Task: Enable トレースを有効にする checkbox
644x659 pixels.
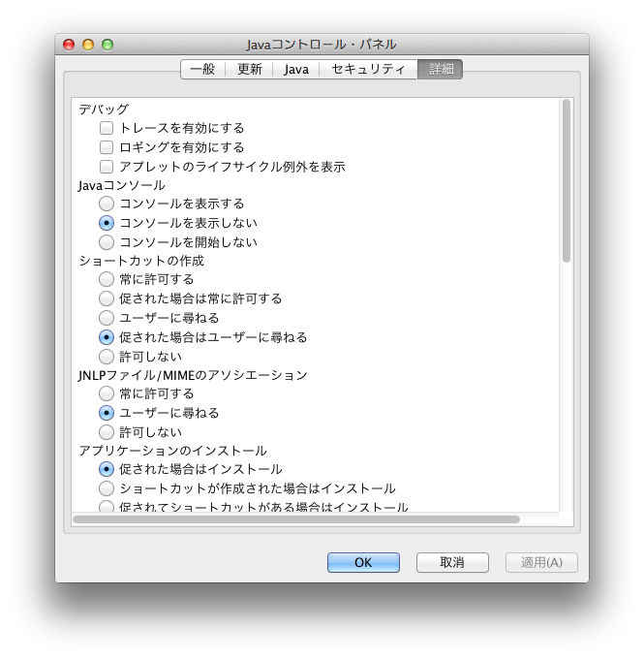Action: [x=107, y=128]
